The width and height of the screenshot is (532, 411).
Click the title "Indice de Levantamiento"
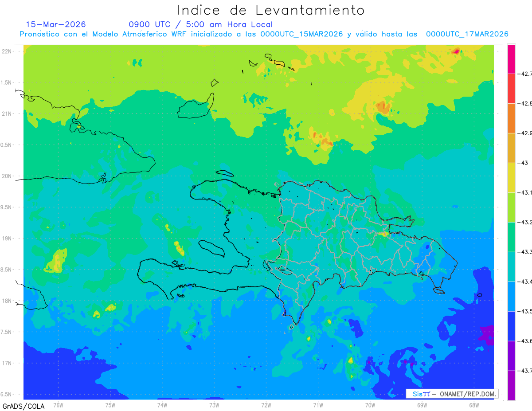coord(270,10)
